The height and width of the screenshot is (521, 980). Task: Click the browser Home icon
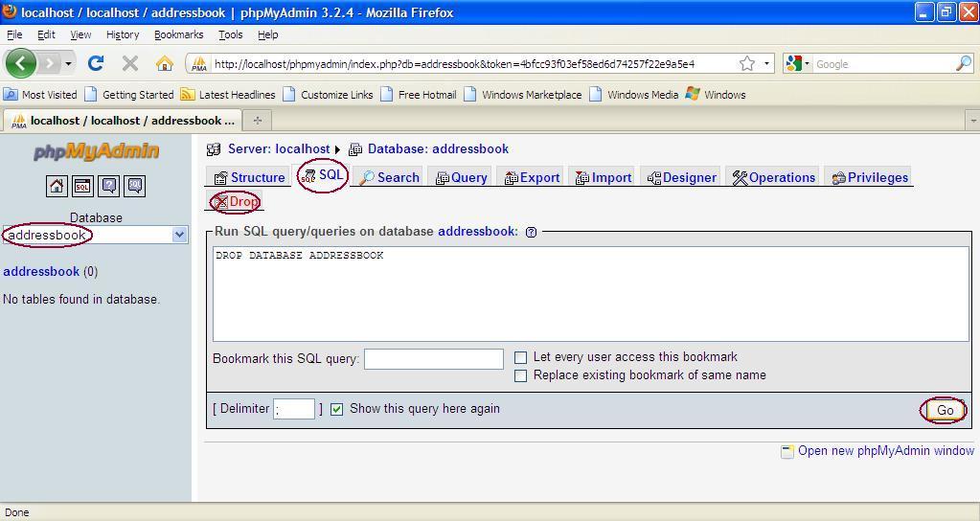click(165, 63)
